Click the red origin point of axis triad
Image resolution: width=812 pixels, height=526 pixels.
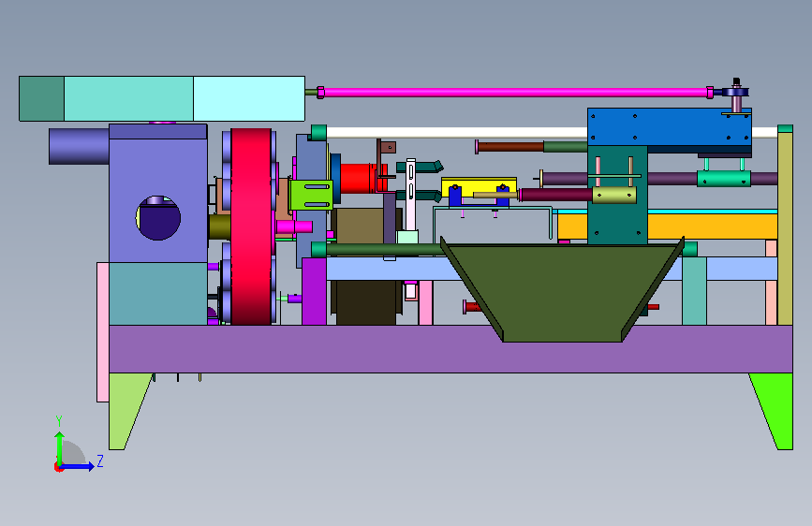point(58,467)
